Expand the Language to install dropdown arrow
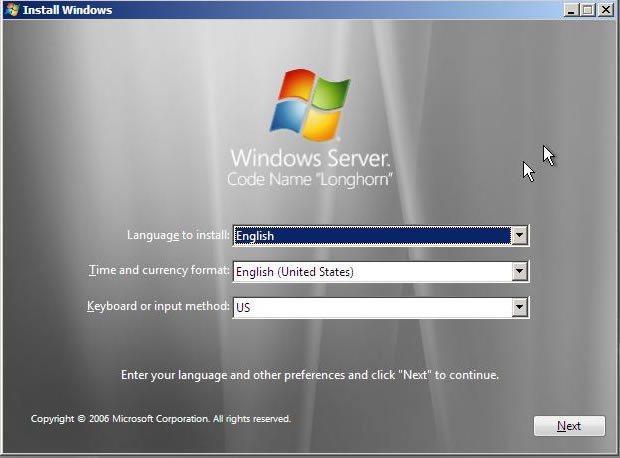 click(518, 236)
